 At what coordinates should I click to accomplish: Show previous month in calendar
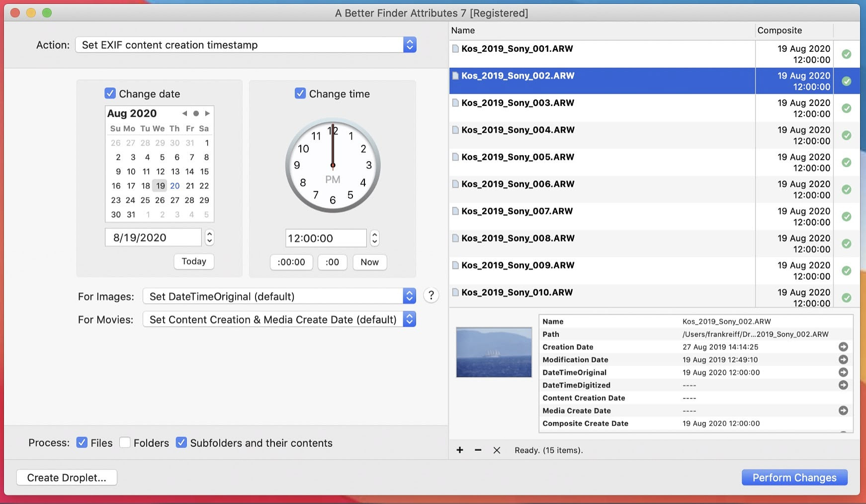184,113
